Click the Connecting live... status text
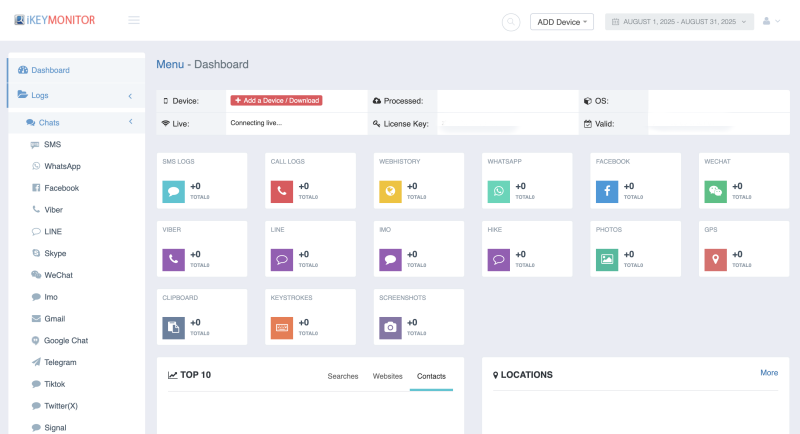The height and width of the screenshot is (434, 800). click(256, 123)
